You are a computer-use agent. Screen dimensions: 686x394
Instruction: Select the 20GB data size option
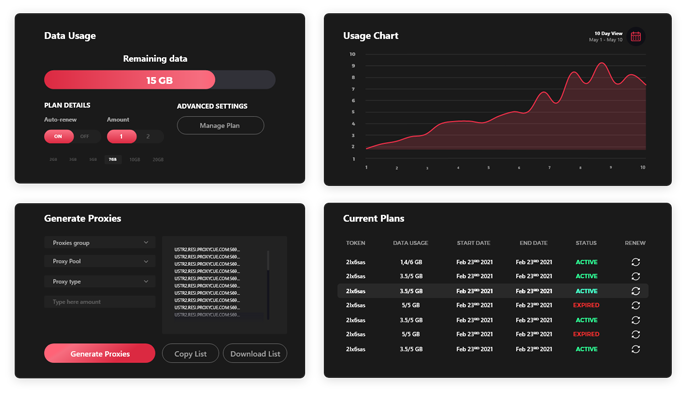[x=158, y=160]
